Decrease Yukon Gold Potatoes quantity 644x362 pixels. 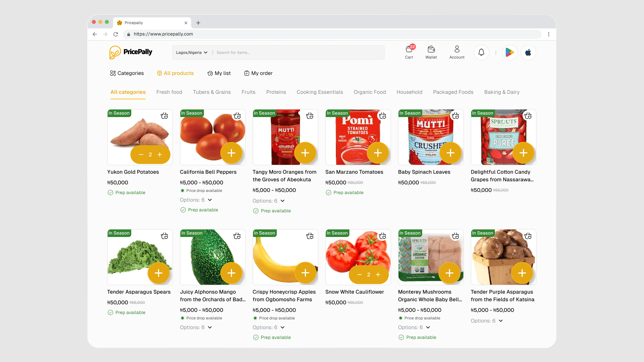coord(141,155)
